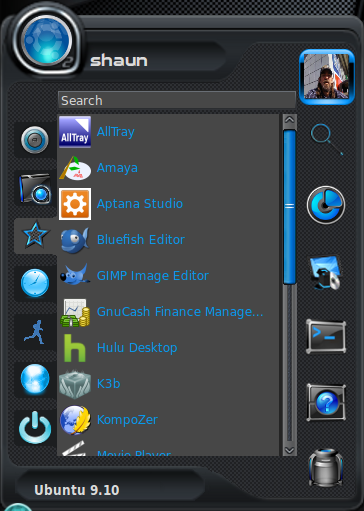The height and width of the screenshot is (511, 364).
Task: Select the star favorites tab
Action: [x=35, y=235]
